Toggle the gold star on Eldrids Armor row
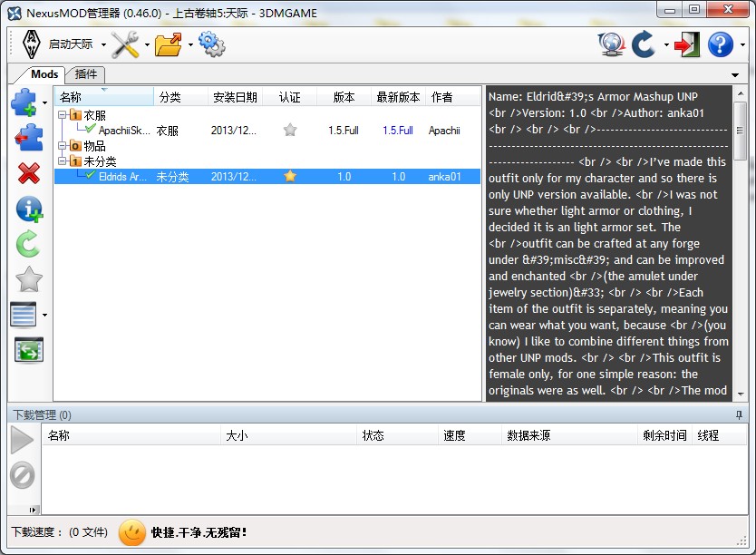 290,177
